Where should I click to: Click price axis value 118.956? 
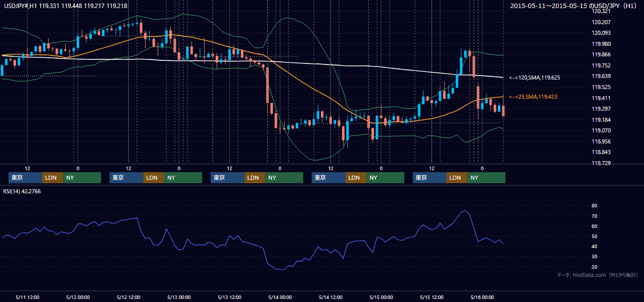[x=601, y=141]
